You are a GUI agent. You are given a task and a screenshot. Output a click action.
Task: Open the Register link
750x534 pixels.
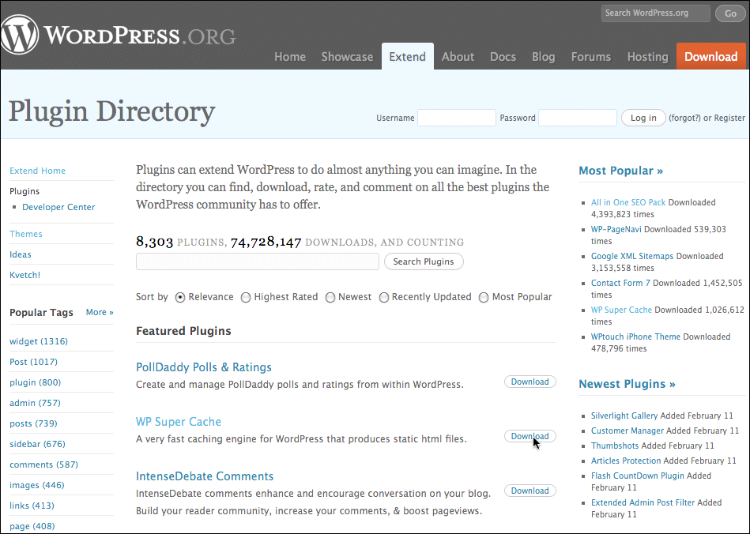[x=729, y=118]
